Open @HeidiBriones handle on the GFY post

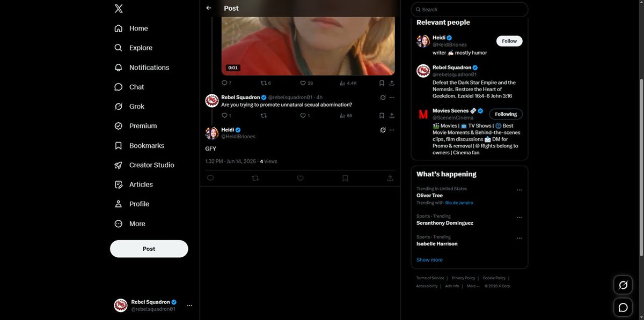tap(238, 137)
